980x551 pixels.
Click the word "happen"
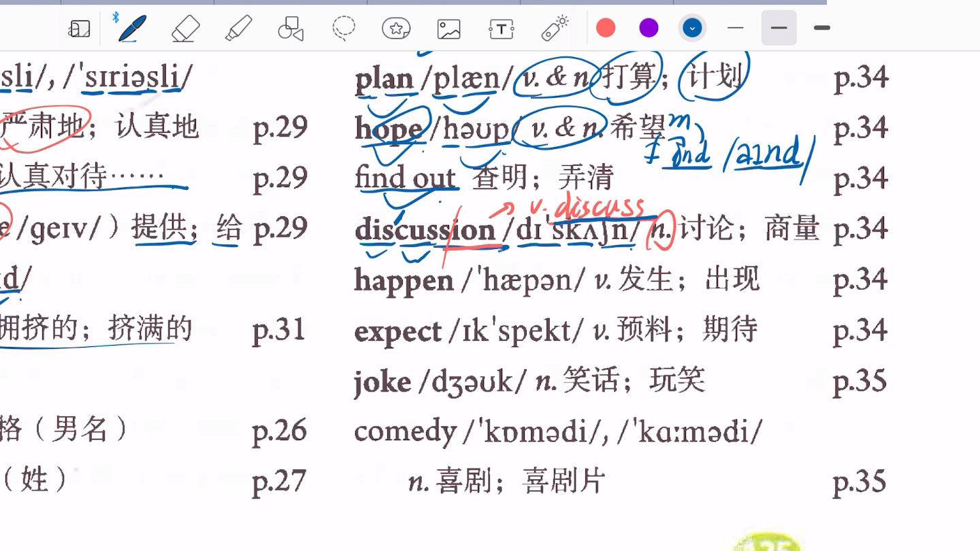coord(404,281)
